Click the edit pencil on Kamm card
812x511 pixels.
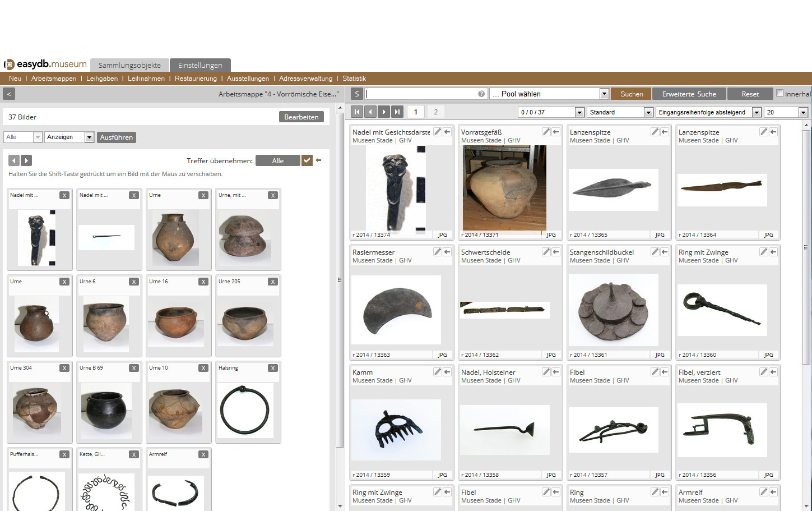437,372
